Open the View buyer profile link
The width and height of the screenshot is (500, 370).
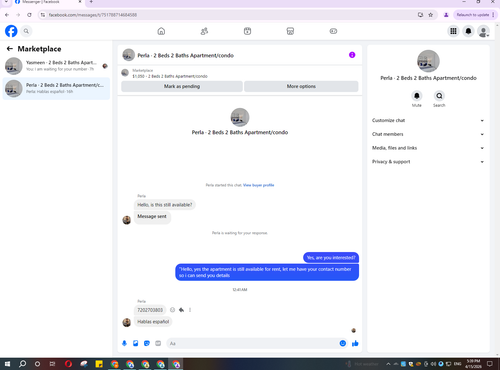[x=258, y=185]
